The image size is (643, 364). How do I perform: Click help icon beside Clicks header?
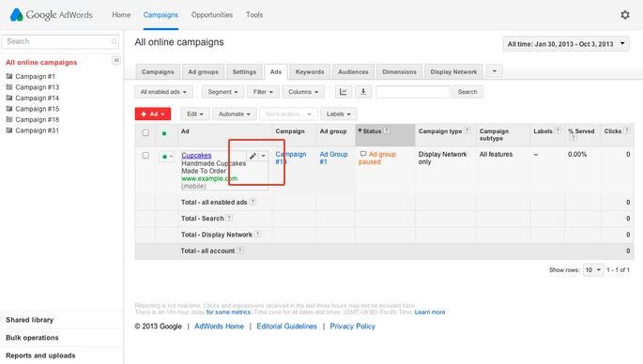pyautogui.click(x=627, y=130)
